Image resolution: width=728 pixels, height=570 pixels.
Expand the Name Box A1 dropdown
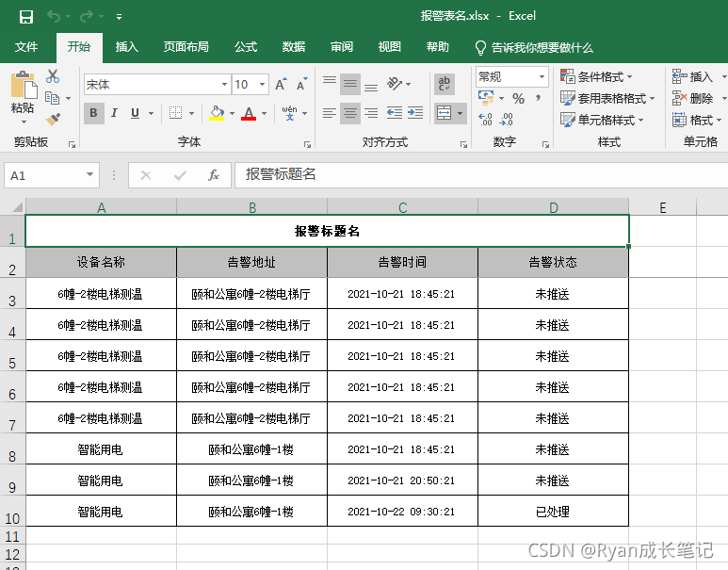coord(89,175)
